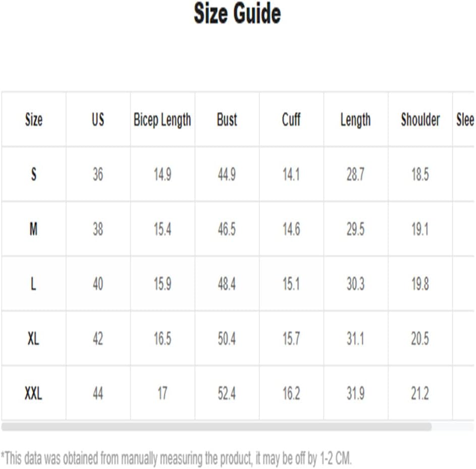Select the XL size row label
This screenshot has height=469, width=476.
[x=34, y=338]
